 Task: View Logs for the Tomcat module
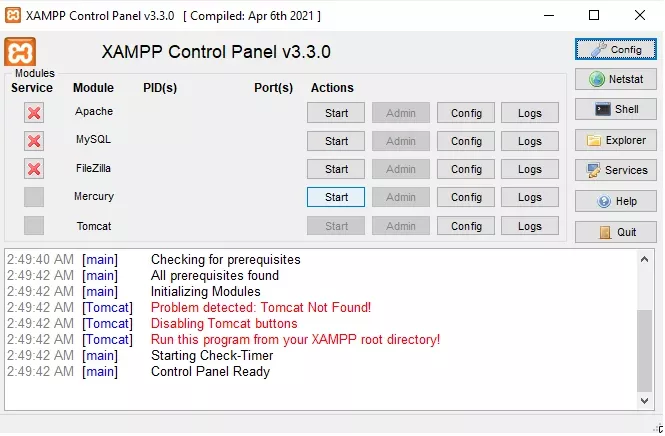click(529, 226)
